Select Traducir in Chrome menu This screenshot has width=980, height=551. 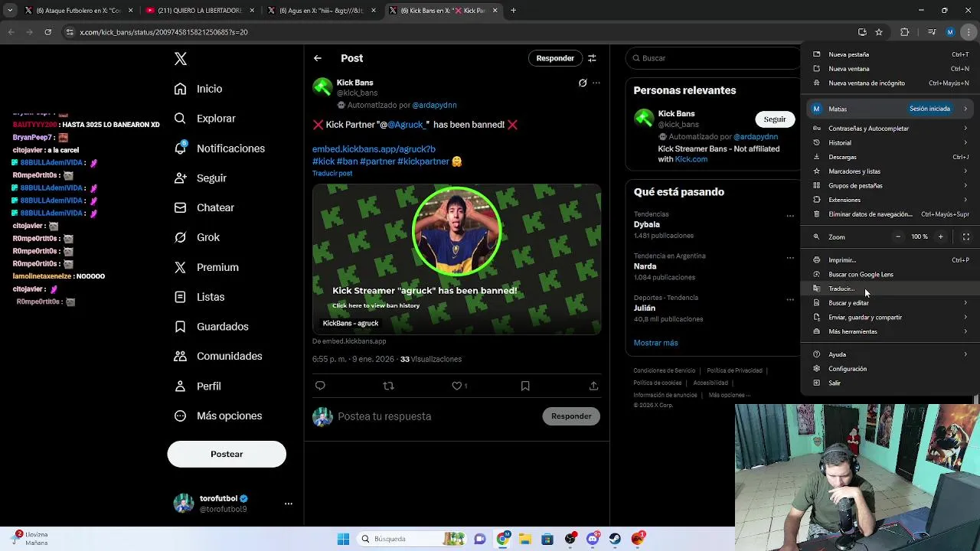click(x=890, y=289)
